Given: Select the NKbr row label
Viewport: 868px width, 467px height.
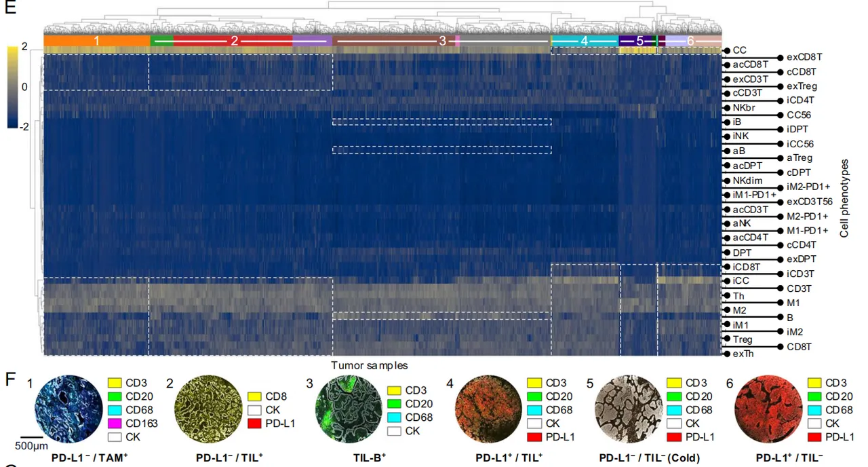Looking at the screenshot, I should [x=744, y=107].
